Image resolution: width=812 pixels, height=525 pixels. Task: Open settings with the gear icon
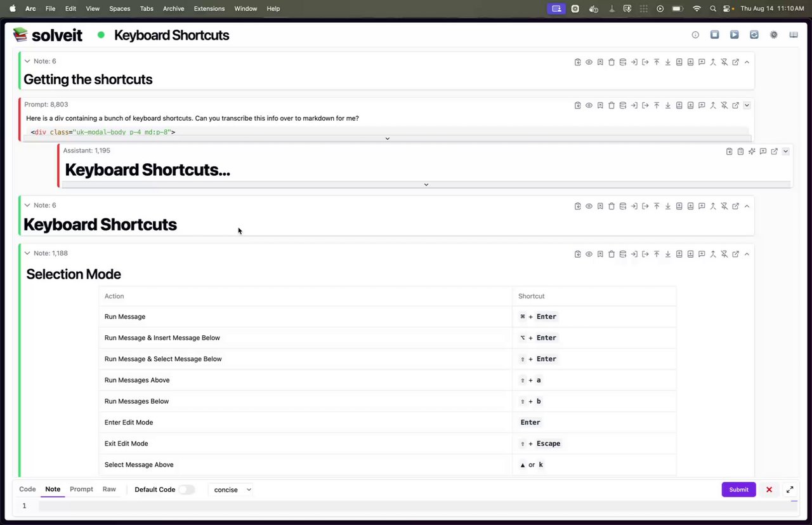click(x=774, y=35)
